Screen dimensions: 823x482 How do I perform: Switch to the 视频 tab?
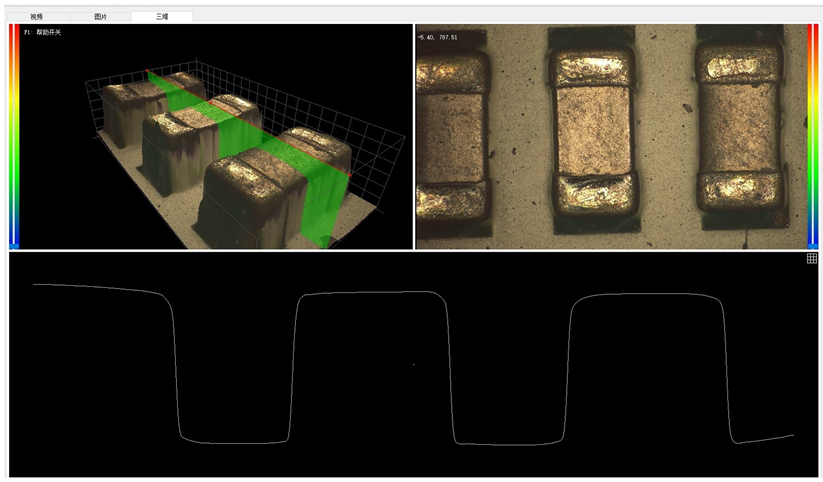(37, 17)
